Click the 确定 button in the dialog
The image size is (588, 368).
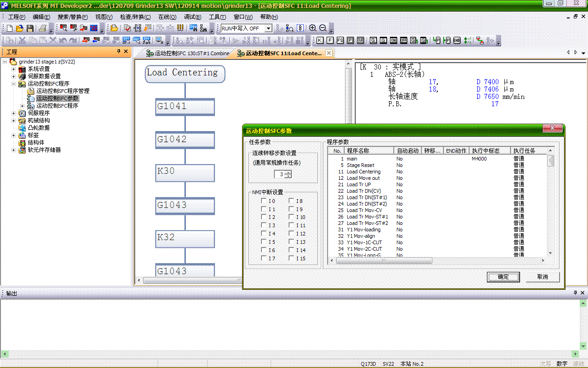click(503, 277)
